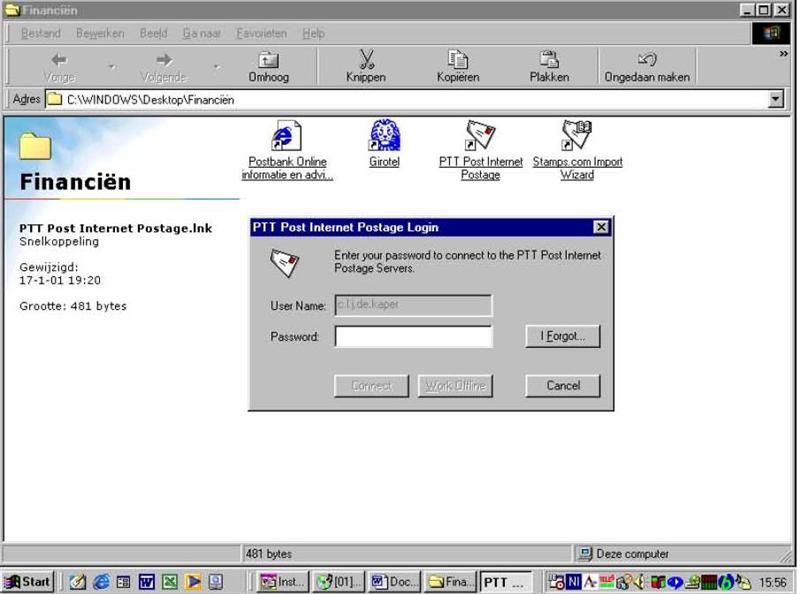Screen dimensions: 800x594
Task: Open the Bestand menu
Action: coord(41,33)
